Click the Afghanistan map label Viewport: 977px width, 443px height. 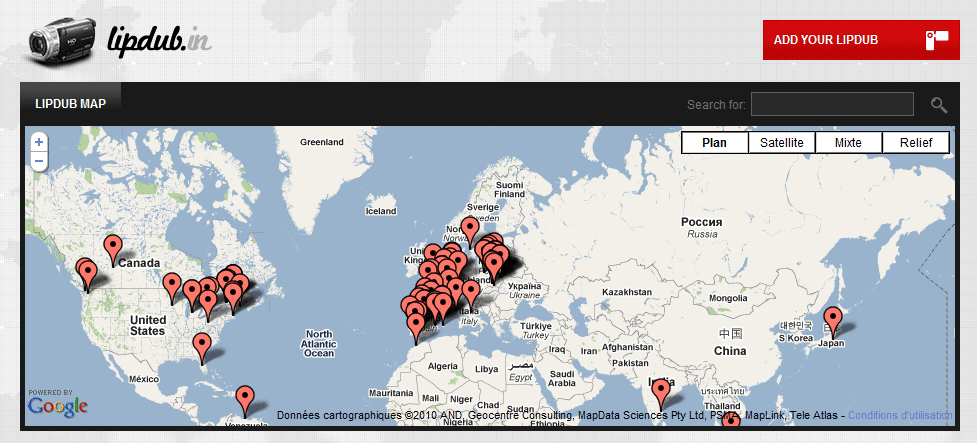(x=626, y=347)
